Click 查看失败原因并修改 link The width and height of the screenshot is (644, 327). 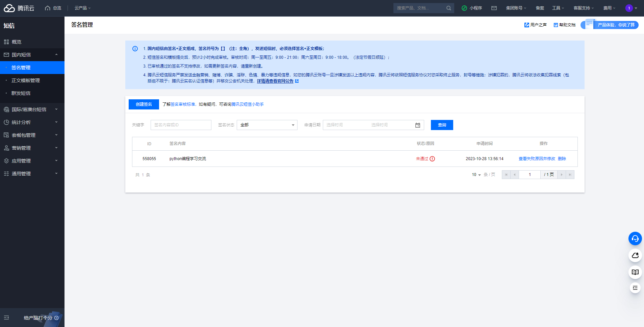537,159
